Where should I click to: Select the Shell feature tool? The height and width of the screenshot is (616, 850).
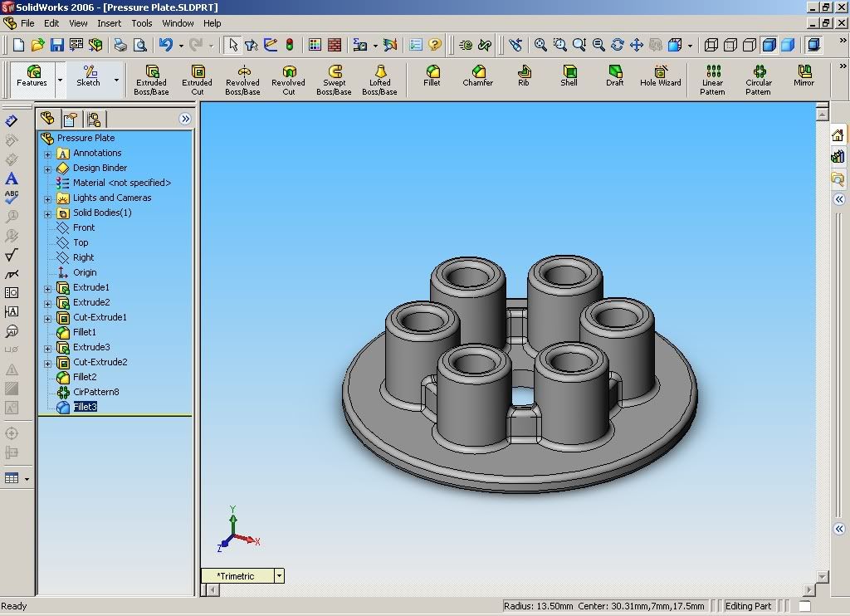(569, 76)
